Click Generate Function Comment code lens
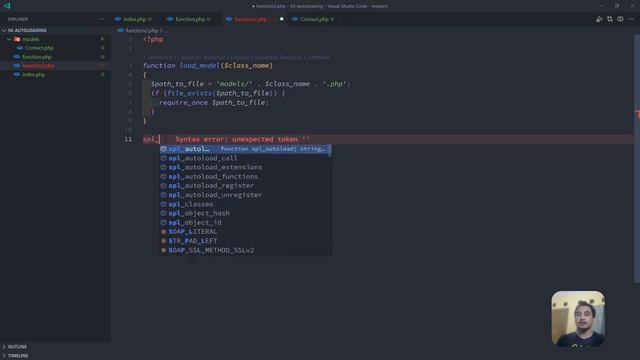 (292, 57)
